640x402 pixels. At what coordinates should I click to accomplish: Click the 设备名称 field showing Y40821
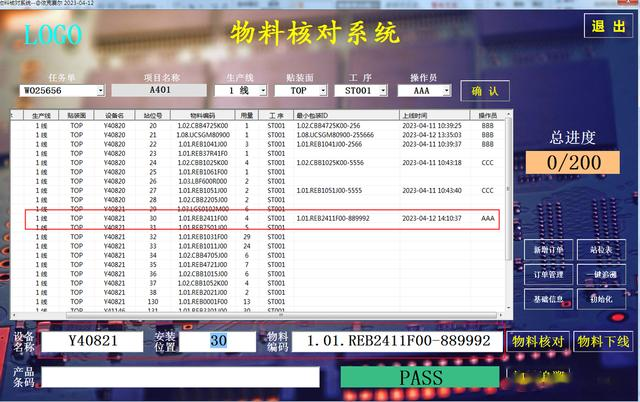pos(93,341)
